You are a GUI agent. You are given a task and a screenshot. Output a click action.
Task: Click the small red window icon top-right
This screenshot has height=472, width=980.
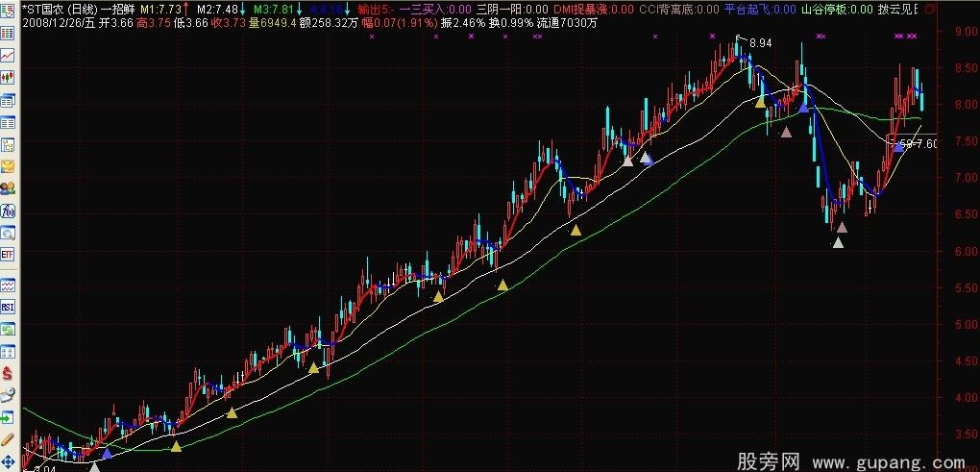(x=930, y=9)
